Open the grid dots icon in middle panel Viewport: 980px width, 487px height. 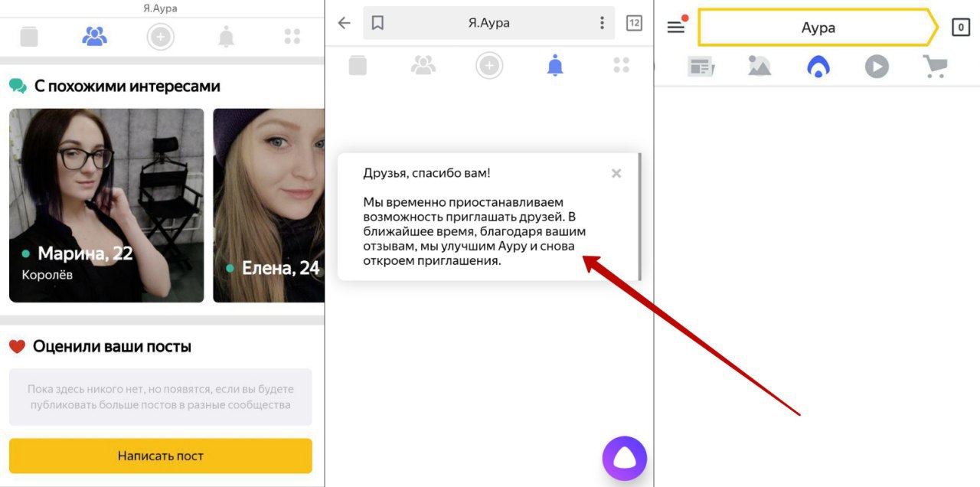pyautogui.click(x=621, y=65)
